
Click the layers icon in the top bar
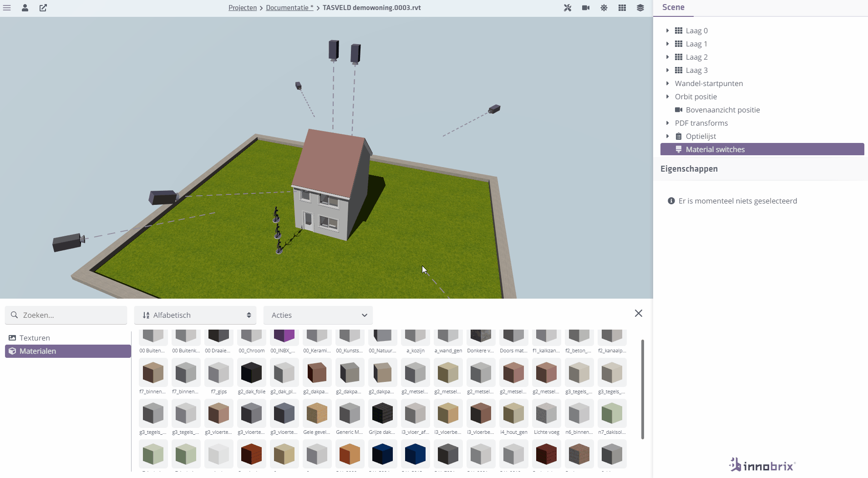(x=640, y=8)
